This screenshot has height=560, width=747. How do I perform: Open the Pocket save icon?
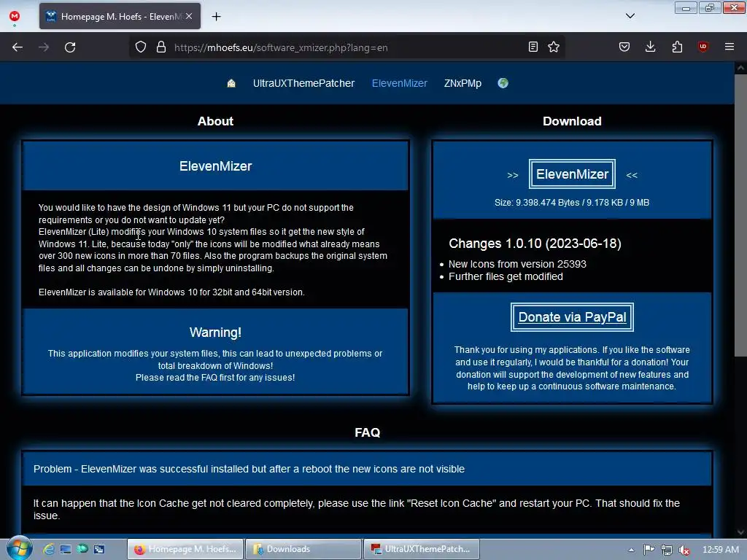[624, 47]
